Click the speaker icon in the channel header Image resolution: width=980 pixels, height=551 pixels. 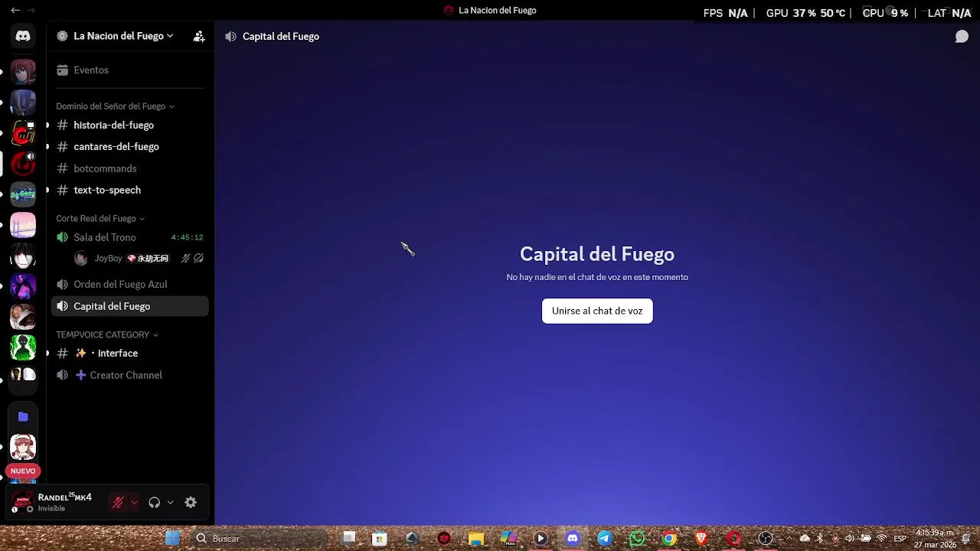click(230, 36)
